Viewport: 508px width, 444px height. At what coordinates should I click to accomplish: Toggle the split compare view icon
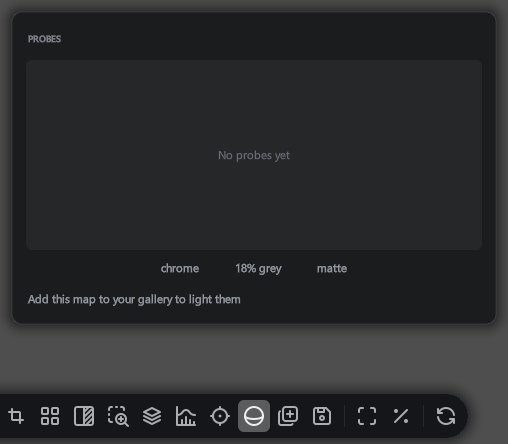click(84, 416)
